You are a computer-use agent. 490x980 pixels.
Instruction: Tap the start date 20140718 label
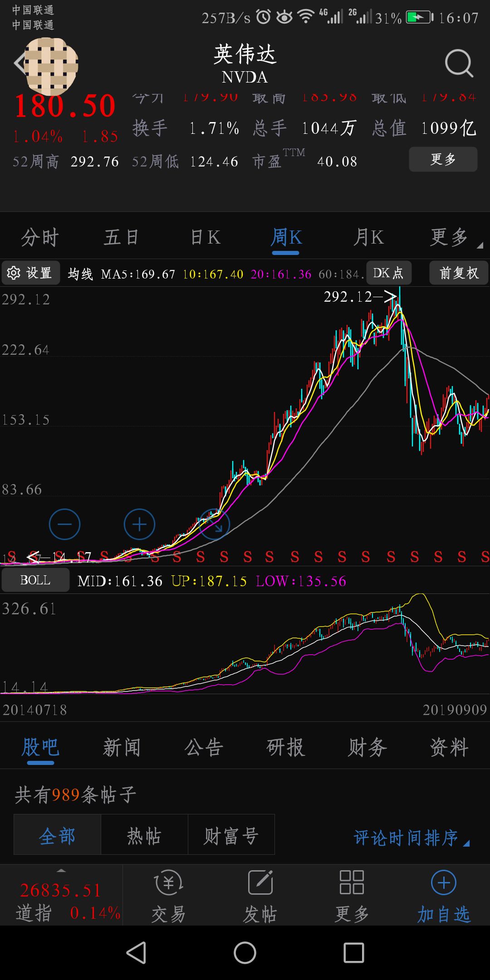point(35,710)
